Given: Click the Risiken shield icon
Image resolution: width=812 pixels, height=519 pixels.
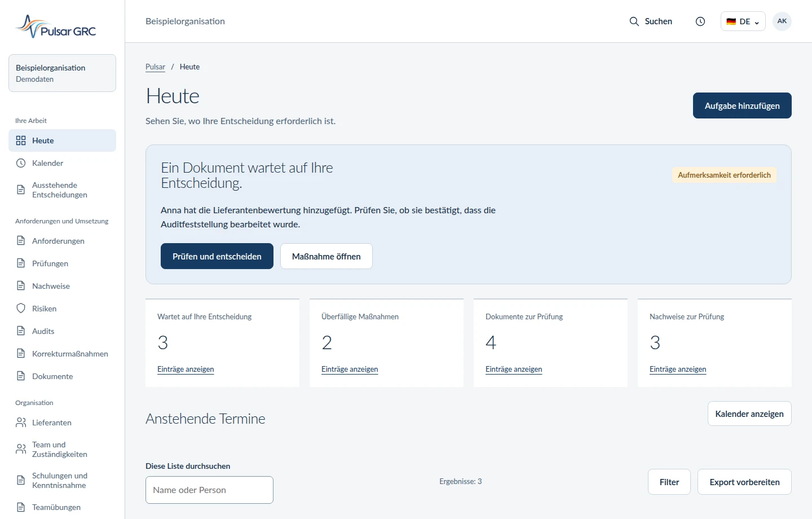Looking at the screenshot, I should (x=21, y=309).
